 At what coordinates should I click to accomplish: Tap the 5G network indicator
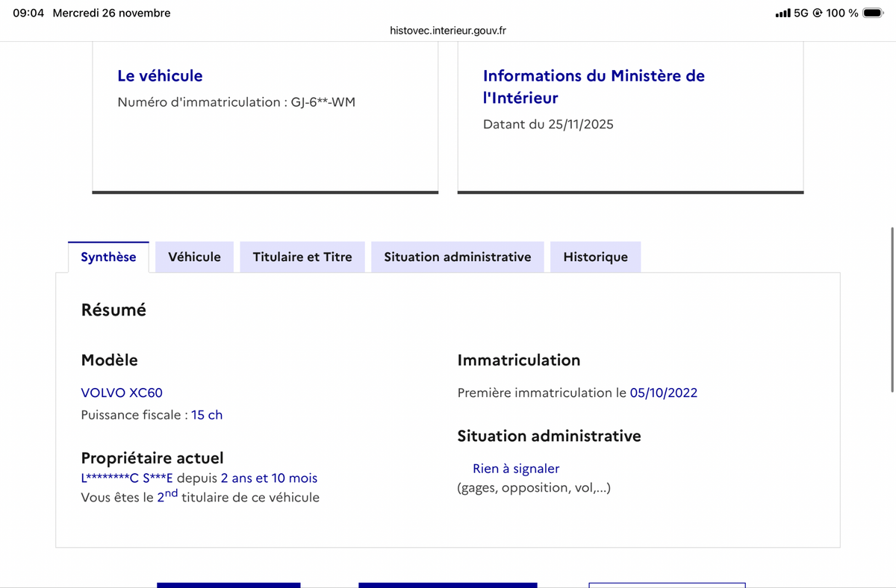click(801, 13)
